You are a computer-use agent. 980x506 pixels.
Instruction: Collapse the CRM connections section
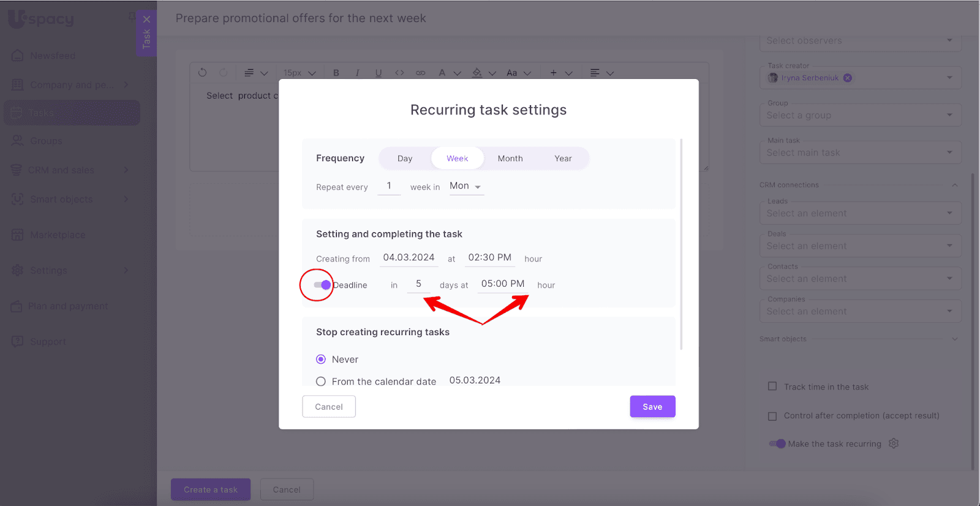click(954, 185)
